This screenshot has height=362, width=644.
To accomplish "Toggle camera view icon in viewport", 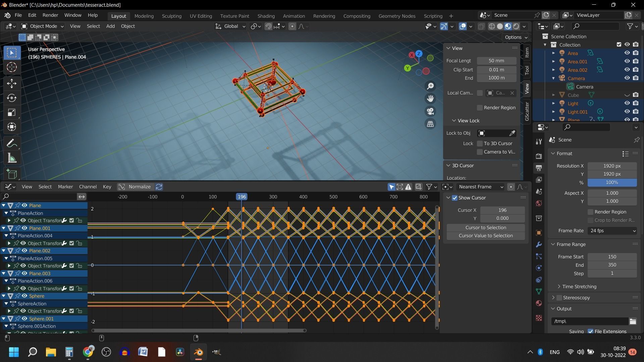I will (x=430, y=111).
